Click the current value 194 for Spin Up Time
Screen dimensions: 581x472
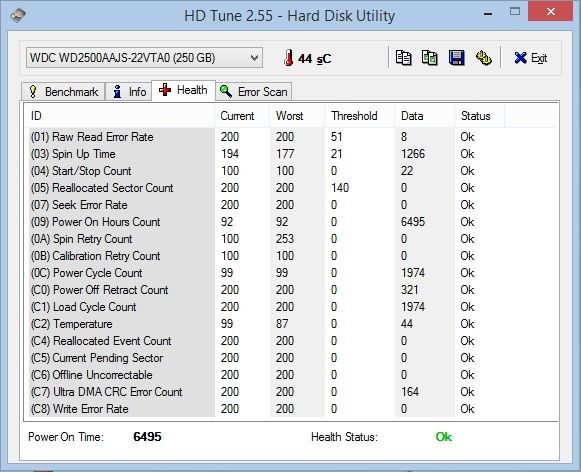tap(230, 154)
